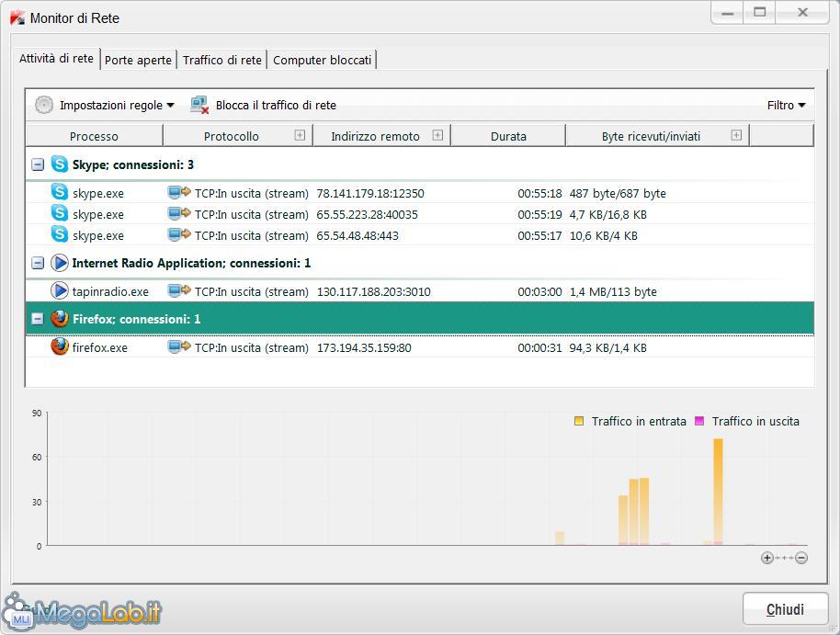Switch to the Porte aperte tab
Image resolution: width=840 pixels, height=635 pixels.
[138, 60]
